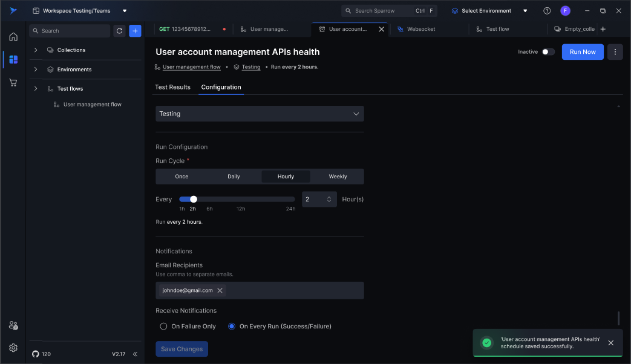The height and width of the screenshot is (364, 631).
Task: Toggle the Inactive schedule switch
Action: pos(548,52)
